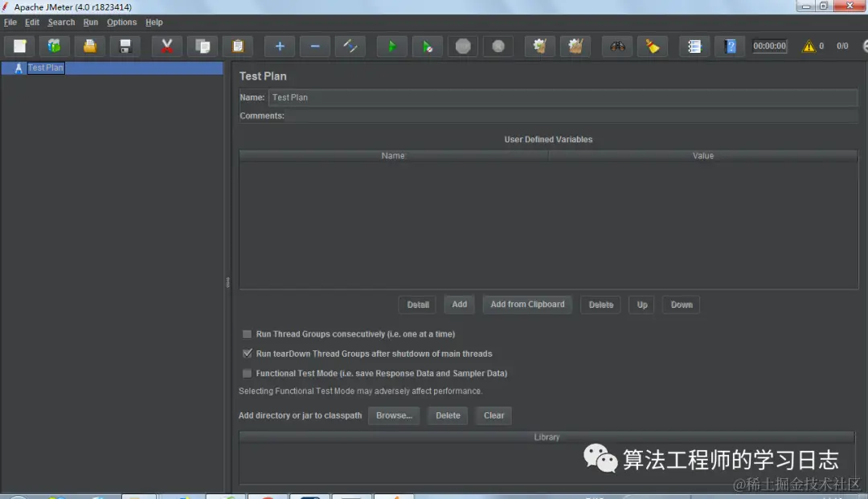Collapse all nodes with the minus icon

pos(315,47)
